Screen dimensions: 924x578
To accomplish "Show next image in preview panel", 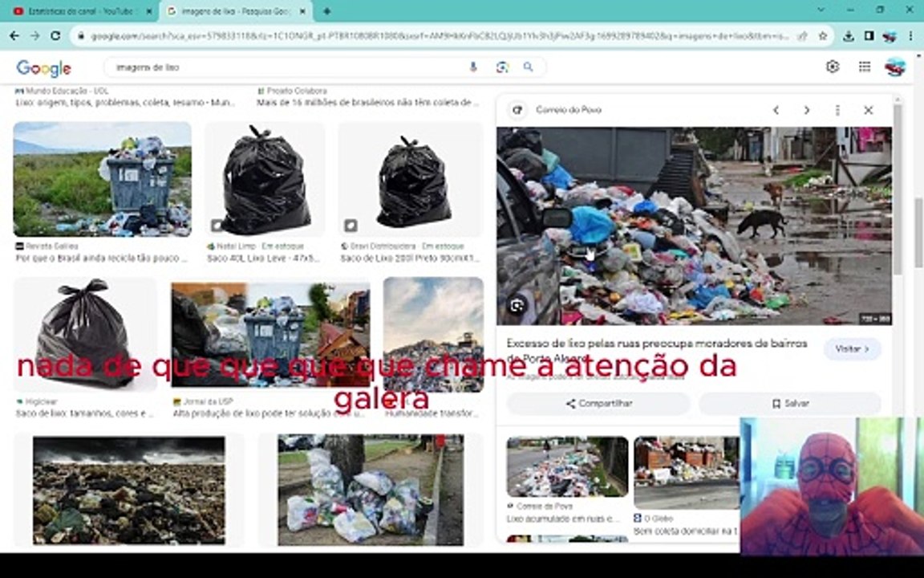I will [x=807, y=110].
